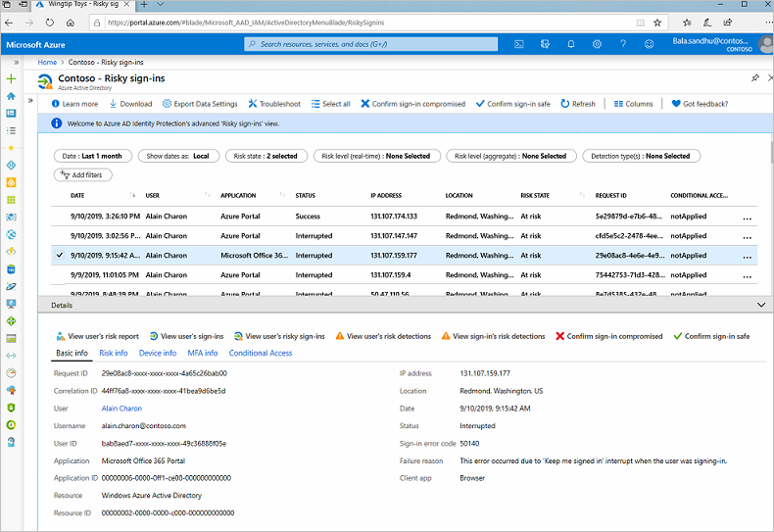Click View user's risky sign-ins
774x532 pixels.
coord(279,336)
